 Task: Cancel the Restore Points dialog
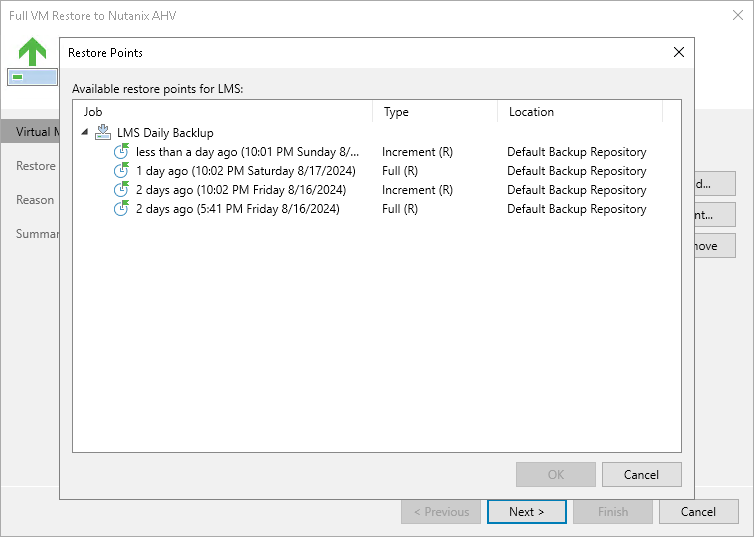(642, 474)
